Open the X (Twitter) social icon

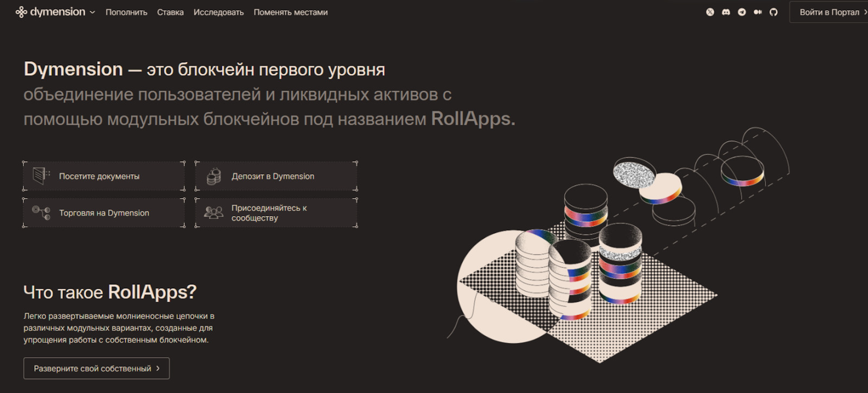[x=710, y=12]
